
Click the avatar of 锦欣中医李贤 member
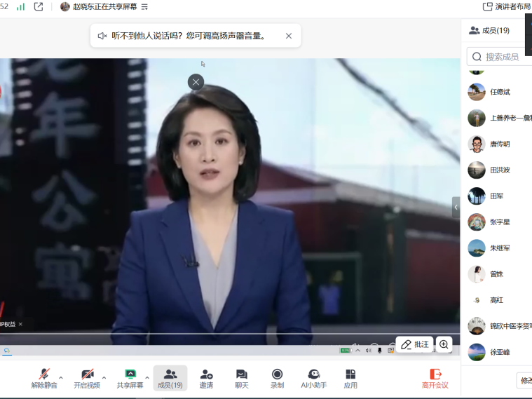pyautogui.click(x=477, y=326)
